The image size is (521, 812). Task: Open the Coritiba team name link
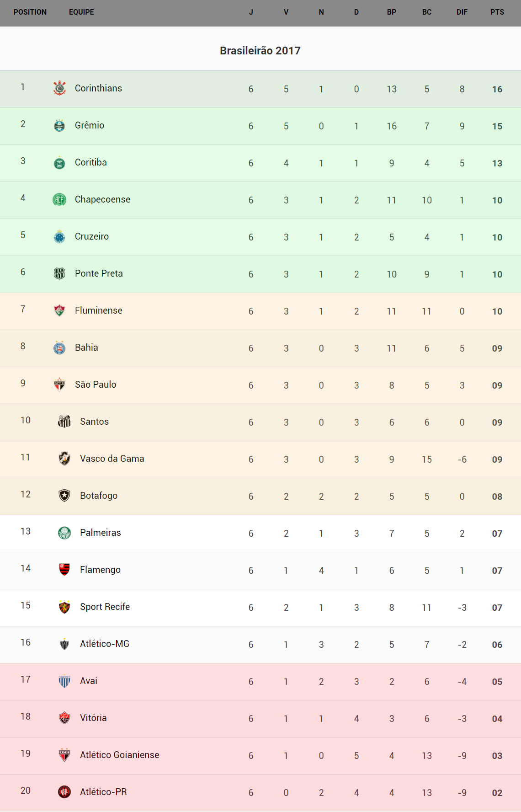click(x=91, y=162)
